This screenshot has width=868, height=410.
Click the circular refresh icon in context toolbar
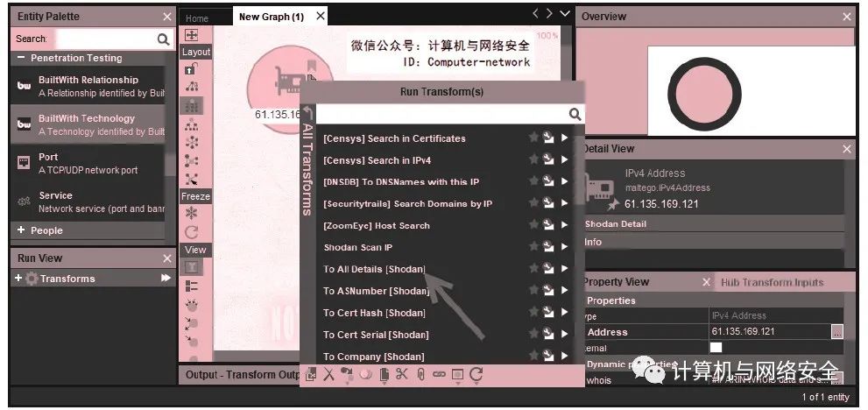click(476, 375)
